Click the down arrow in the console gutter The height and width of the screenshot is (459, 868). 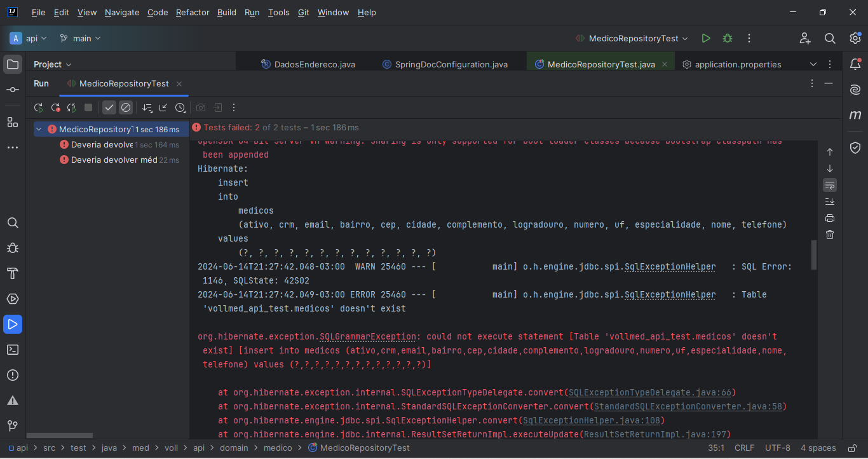click(830, 168)
